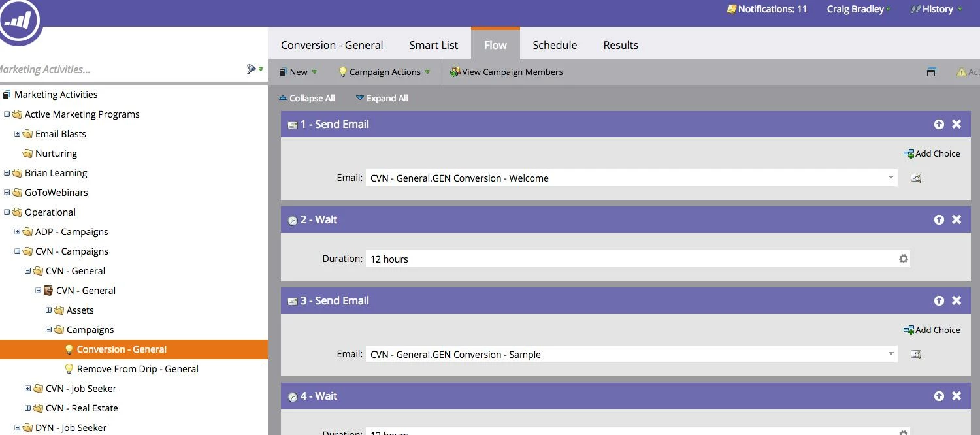Select the DYN - Job Seeker folder

(71, 428)
